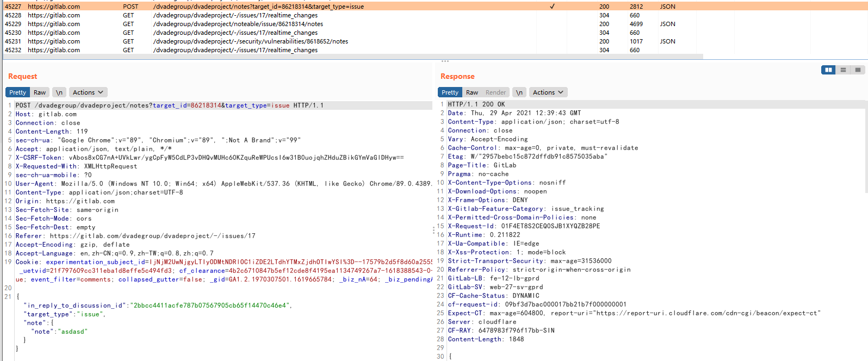This screenshot has width=868, height=361.
Task: Switch to stacked horizontal layout icon
Action: [x=843, y=70]
